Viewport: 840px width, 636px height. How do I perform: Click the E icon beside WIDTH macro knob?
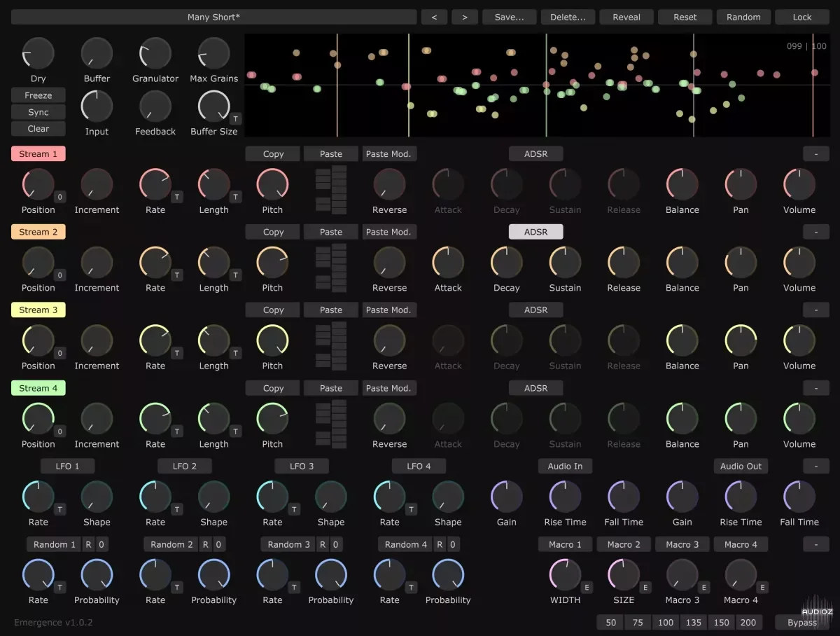587,588
